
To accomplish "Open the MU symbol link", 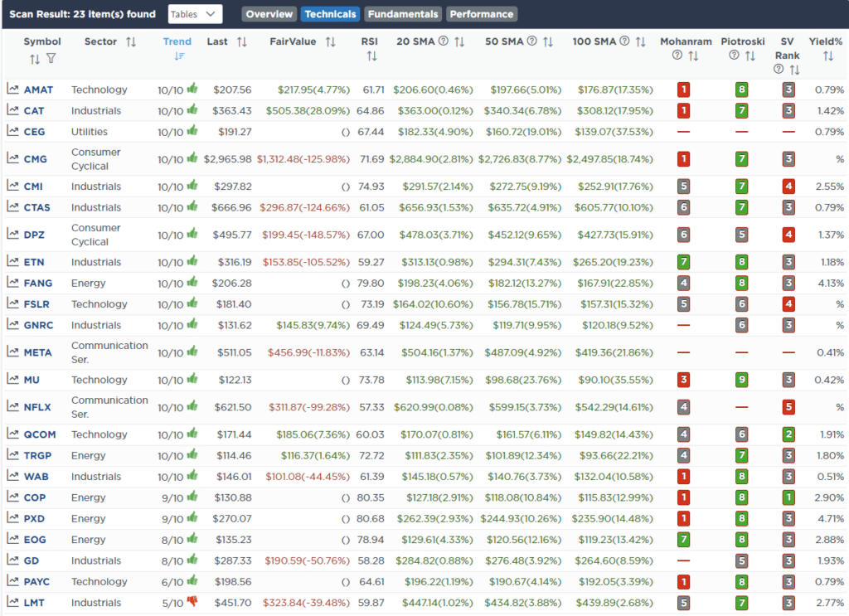I will click(32, 380).
